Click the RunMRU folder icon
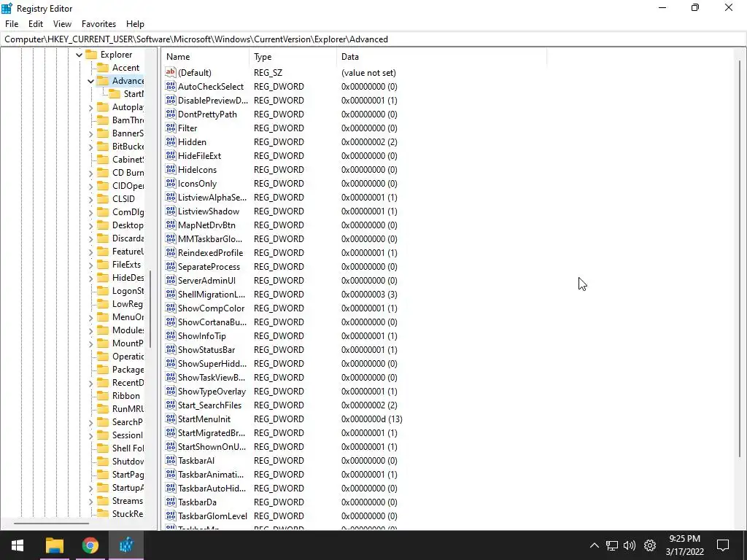Viewport: 747px width, 560px height. tap(103, 408)
